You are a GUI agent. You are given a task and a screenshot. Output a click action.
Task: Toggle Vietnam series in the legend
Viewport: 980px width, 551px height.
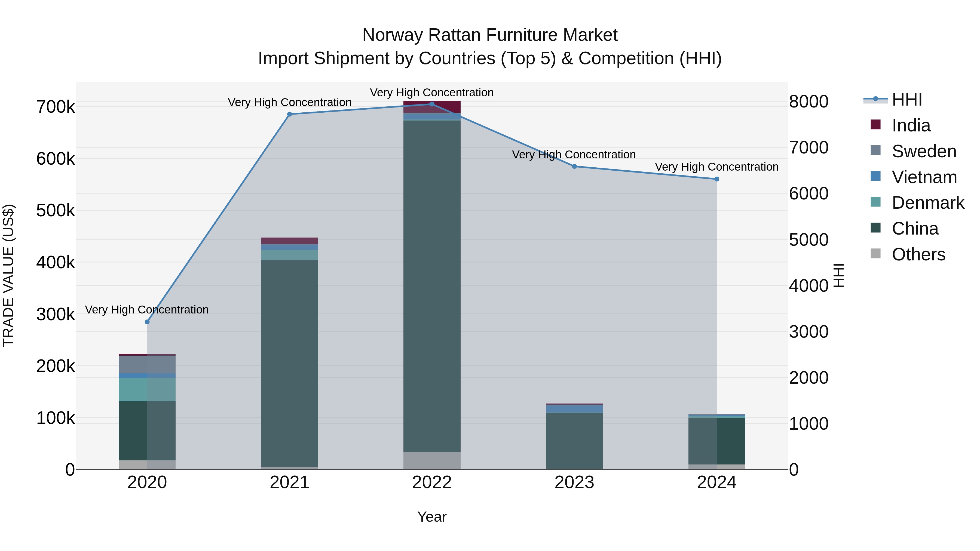913,177
